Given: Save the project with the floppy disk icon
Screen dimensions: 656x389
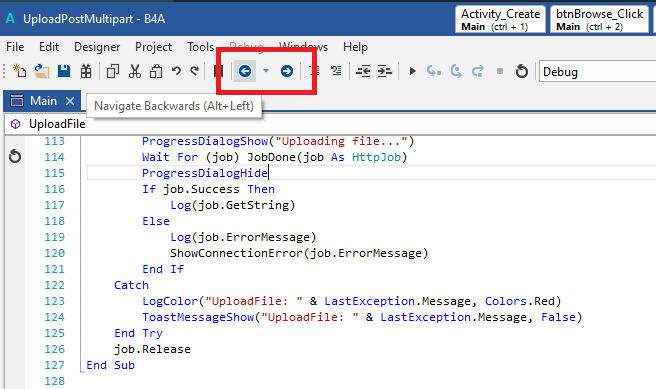Looking at the screenshot, I should (x=64, y=71).
